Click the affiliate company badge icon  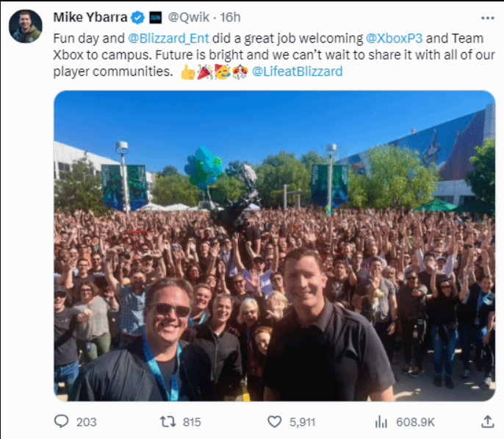pyautogui.click(x=156, y=18)
